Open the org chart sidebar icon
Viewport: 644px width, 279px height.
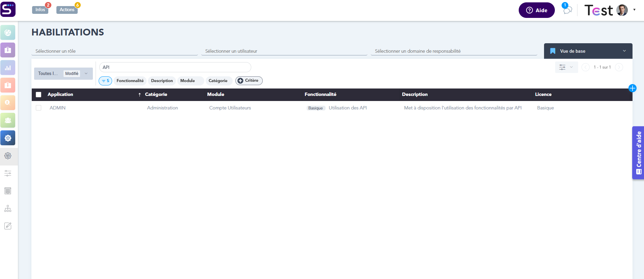point(8,208)
